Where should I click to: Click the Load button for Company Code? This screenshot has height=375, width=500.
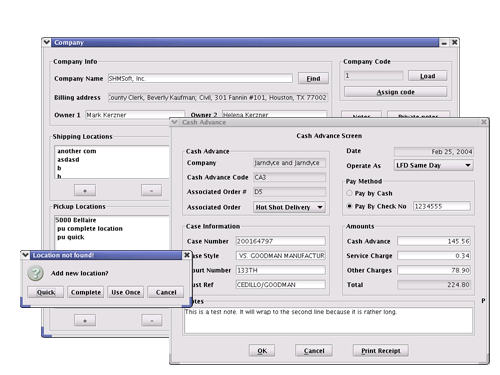tap(427, 76)
